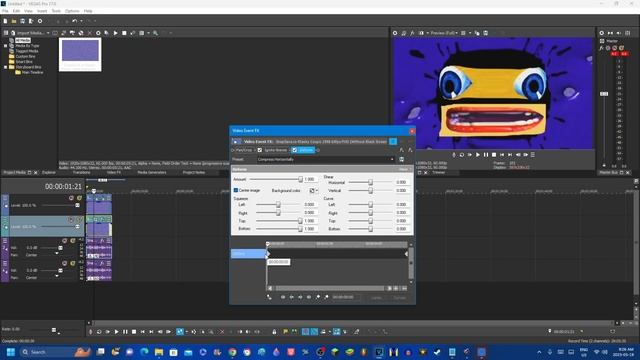Select the Media Bins Tagged Media item
Viewport: 640px width, 360px height.
(27, 51)
